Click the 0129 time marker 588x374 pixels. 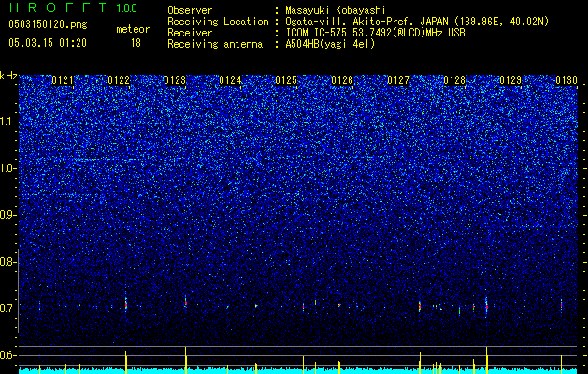coord(510,80)
